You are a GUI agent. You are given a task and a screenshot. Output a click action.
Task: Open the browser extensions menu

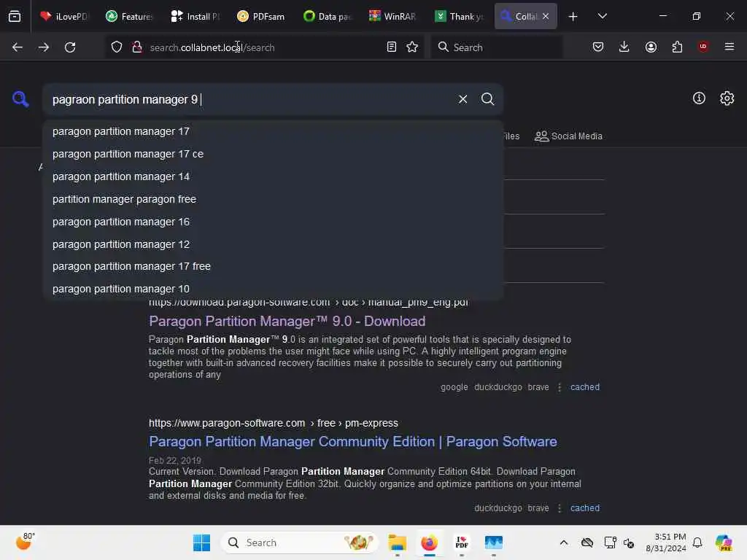[677, 47]
